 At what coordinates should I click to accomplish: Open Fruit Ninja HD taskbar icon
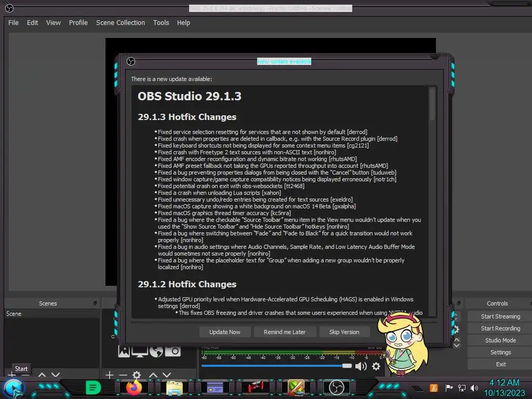(x=296, y=388)
